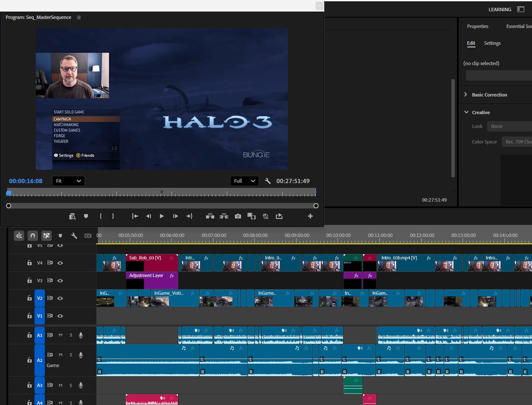Hide V4 track output eye
This screenshot has height=405, width=532.
[x=60, y=263]
